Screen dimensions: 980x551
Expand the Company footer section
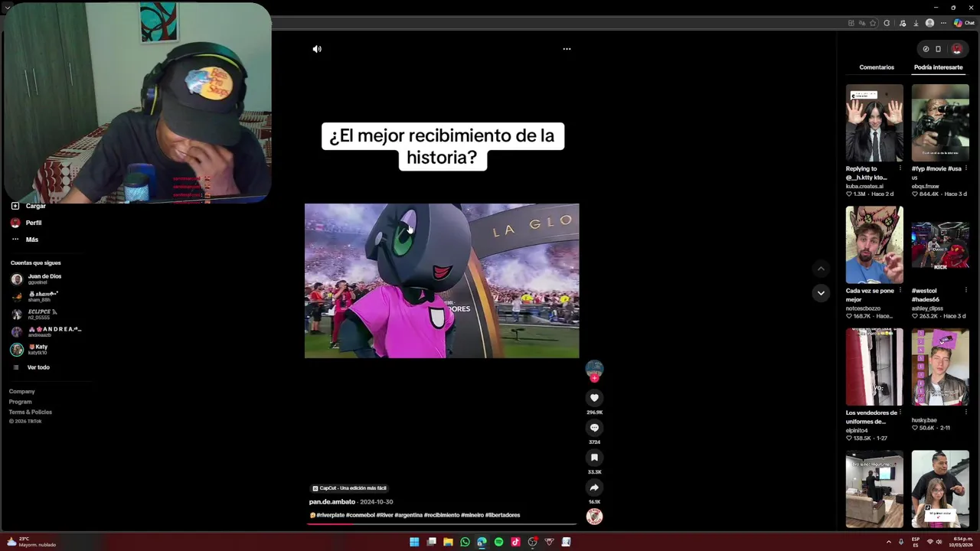[x=21, y=392]
